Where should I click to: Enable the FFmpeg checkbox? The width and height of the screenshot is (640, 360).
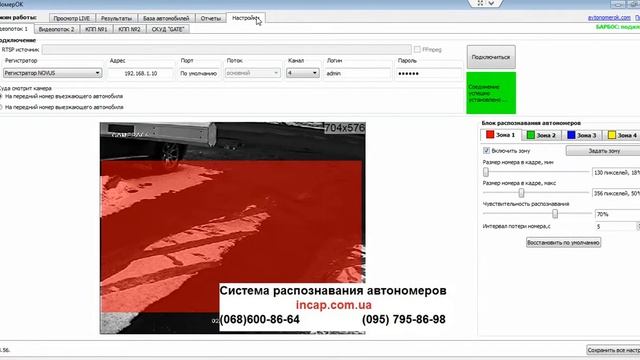tap(417, 49)
